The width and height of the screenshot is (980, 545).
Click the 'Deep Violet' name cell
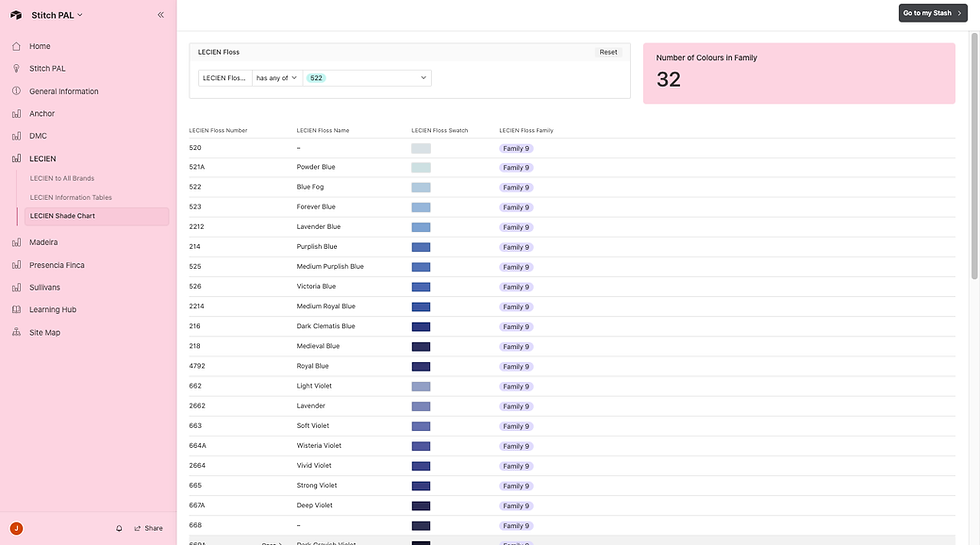314,506
